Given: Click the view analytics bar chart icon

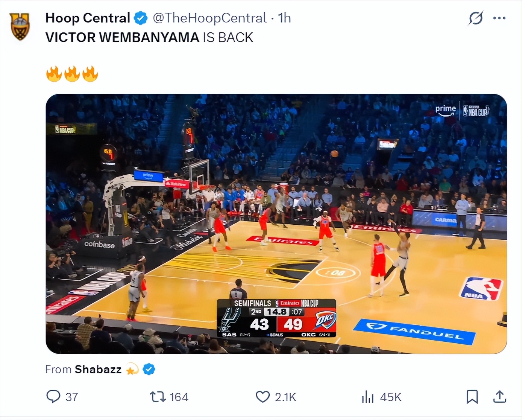Looking at the screenshot, I should tap(367, 397).
